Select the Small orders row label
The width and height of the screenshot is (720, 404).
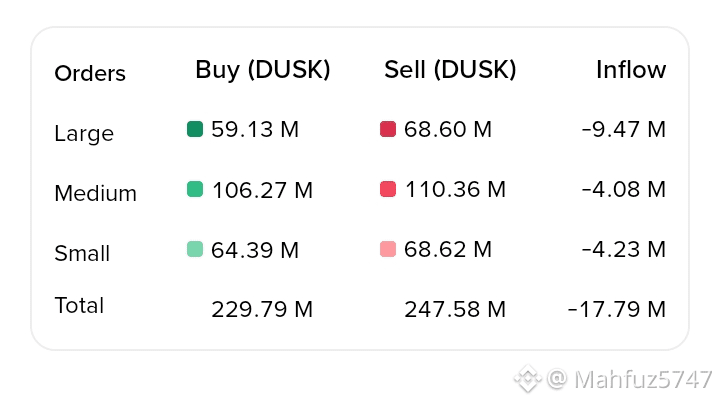click(82, 253)
